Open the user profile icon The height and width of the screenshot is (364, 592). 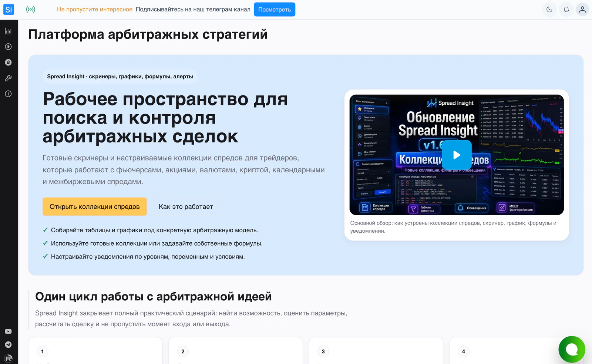click(582, 10)
